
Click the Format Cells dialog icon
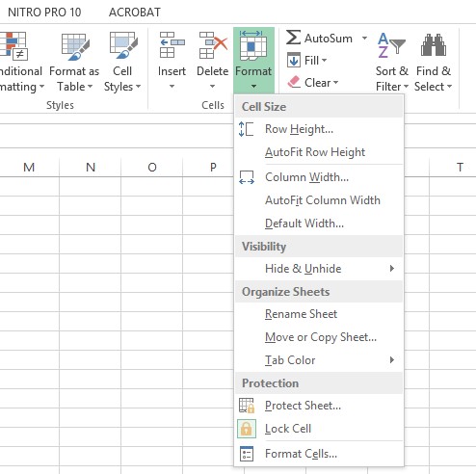(247, 454)
